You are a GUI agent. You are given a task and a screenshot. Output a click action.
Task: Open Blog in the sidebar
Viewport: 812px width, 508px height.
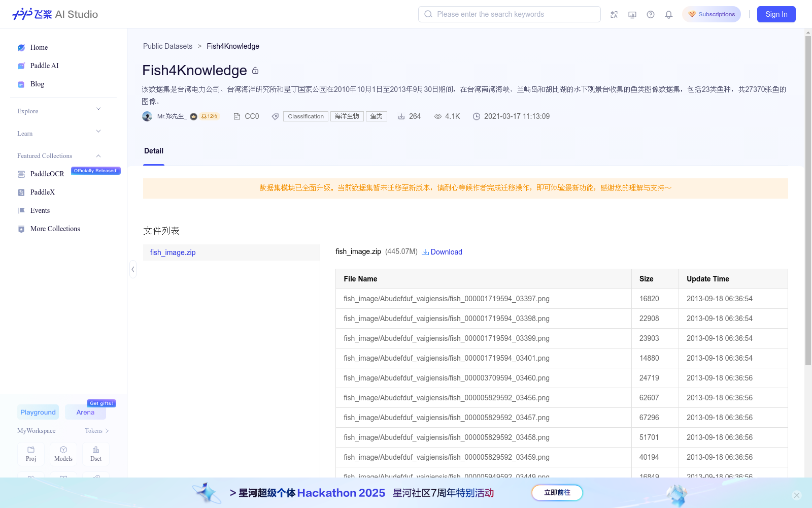(x=37, y=84)
